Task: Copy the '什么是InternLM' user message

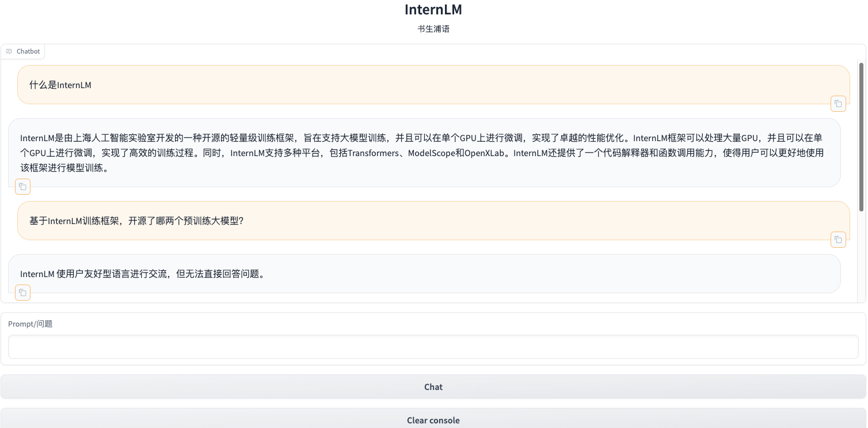Action: pyautogui.click(x=838, y=104)
